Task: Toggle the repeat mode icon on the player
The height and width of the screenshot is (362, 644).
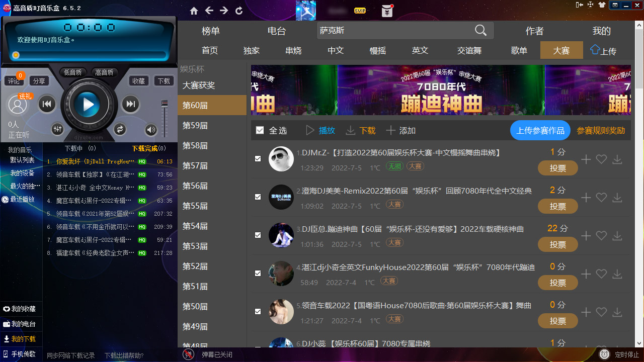Action: 120,129
